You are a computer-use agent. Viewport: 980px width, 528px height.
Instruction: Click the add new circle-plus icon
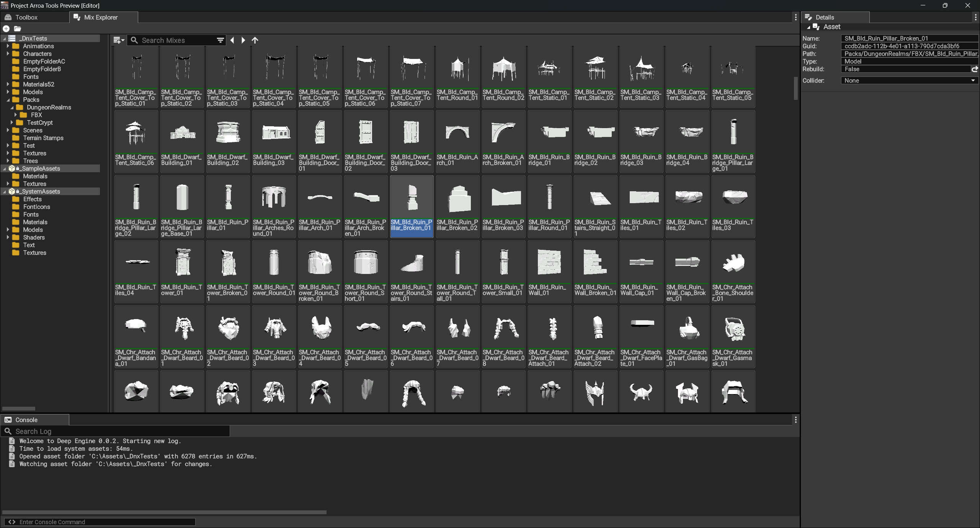[x=6, y=29]
